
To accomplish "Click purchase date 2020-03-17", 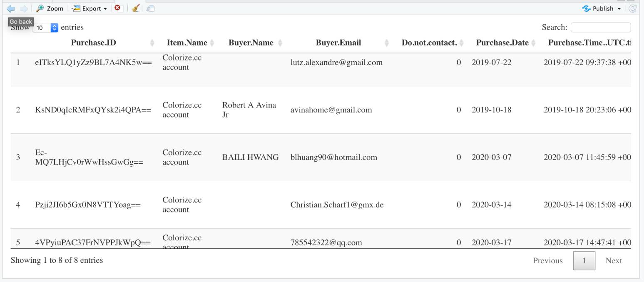I will (x=492, y=243).
